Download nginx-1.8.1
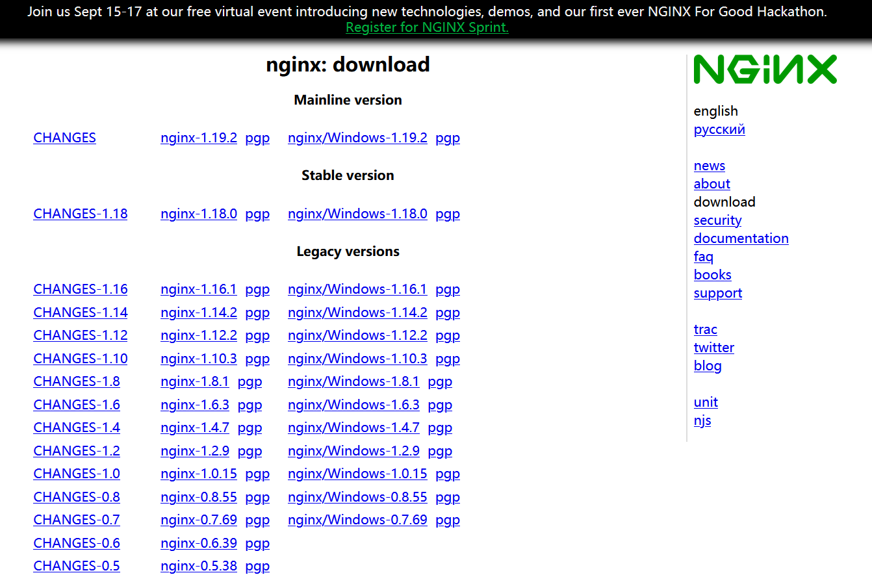Screen dimensions: 872x588 (x=195, y=381)
